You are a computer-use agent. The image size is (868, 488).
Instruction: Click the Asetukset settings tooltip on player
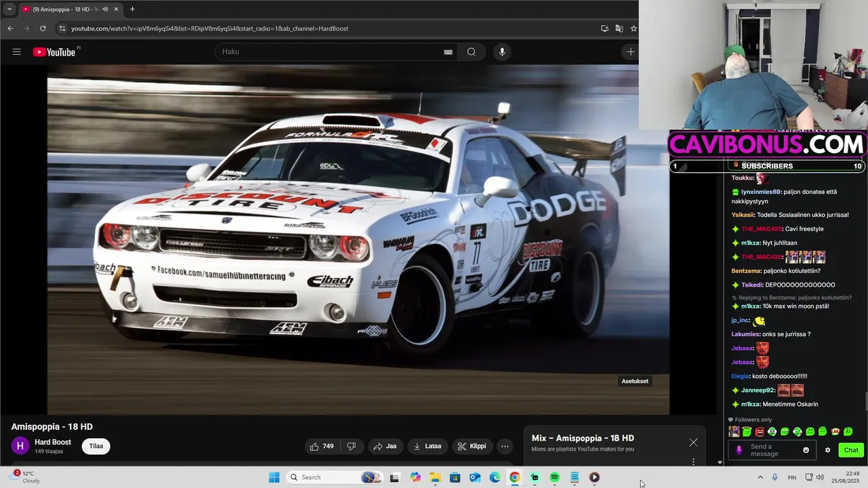[635, 381]
